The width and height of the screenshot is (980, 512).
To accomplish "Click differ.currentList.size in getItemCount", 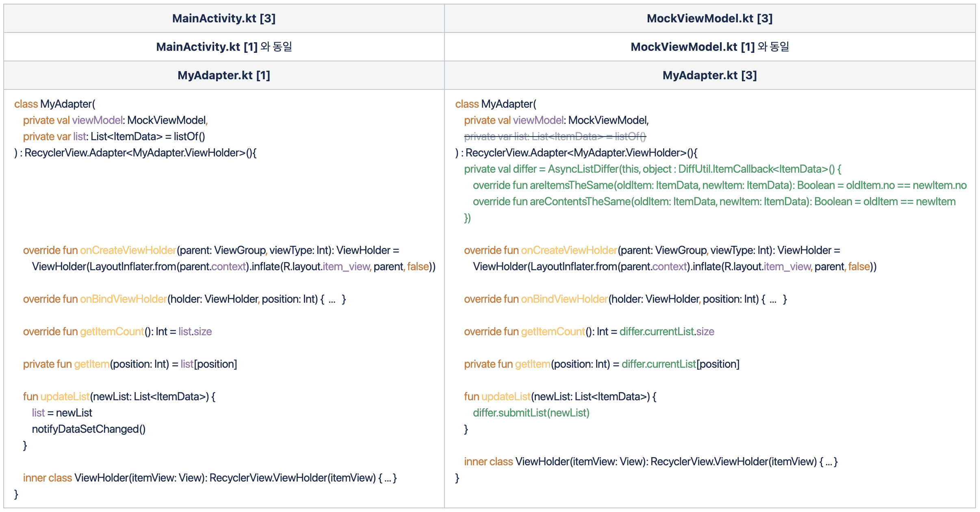I will pyautogui.click(x=667, y=332).
